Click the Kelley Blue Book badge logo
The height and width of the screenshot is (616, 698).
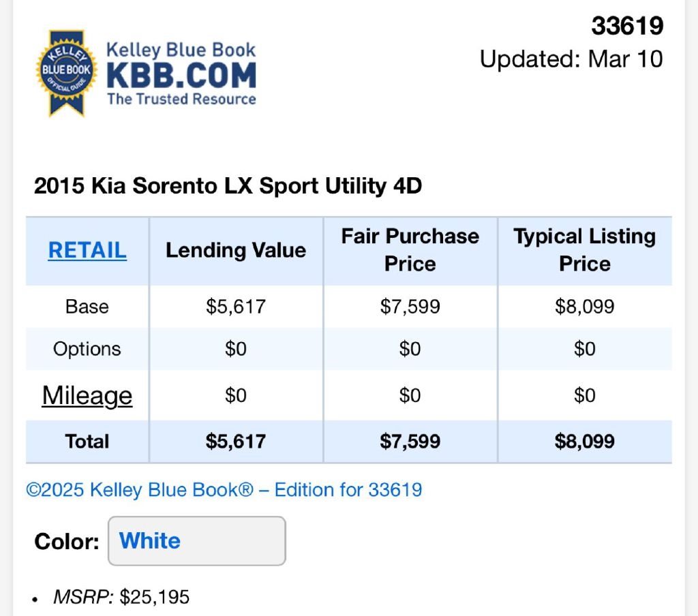66,72
